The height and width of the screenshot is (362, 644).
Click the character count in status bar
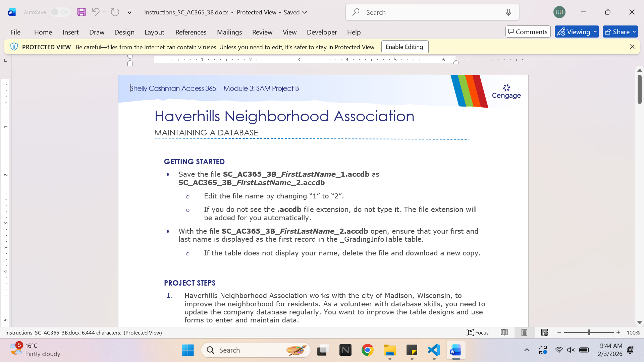(84, 333)
